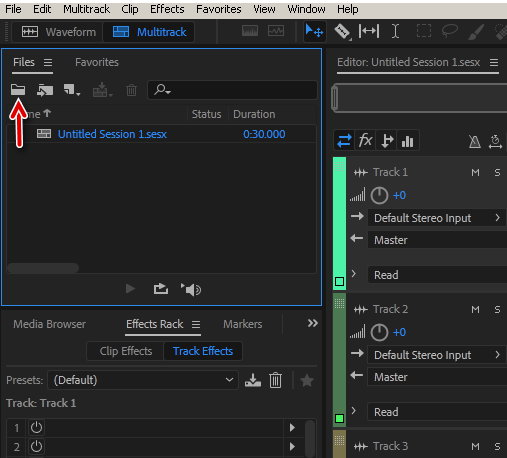
Task: Expand Track 2 automation lanes chevron
Action: click(x=354, y=411)
